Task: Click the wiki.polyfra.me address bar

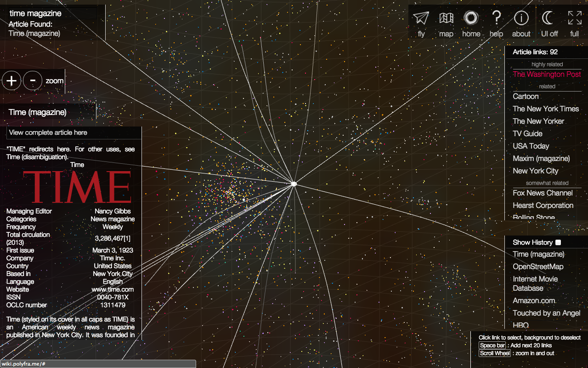Action: [97, 363]
